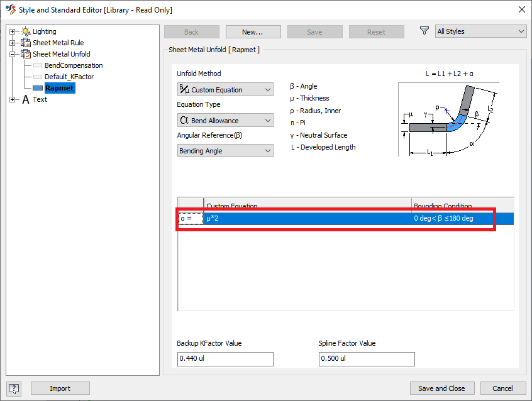Click the blue swatch next to Rapmet
532x401 pixels.
[37, 87]
